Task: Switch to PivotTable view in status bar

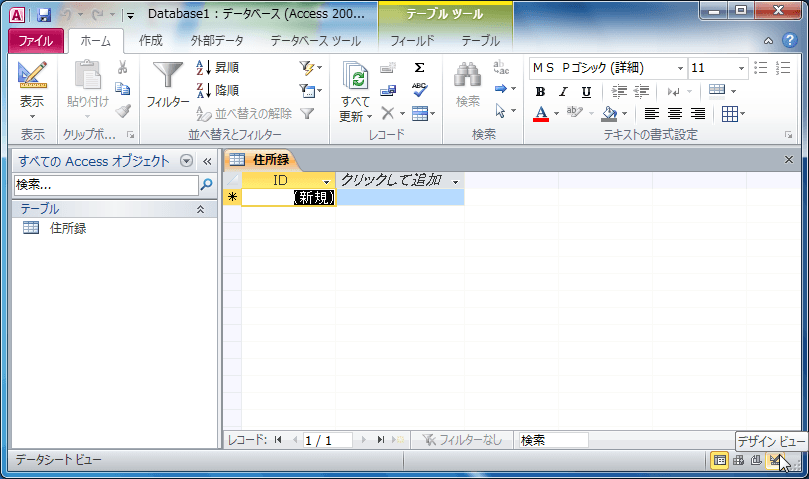Action: 738,460
